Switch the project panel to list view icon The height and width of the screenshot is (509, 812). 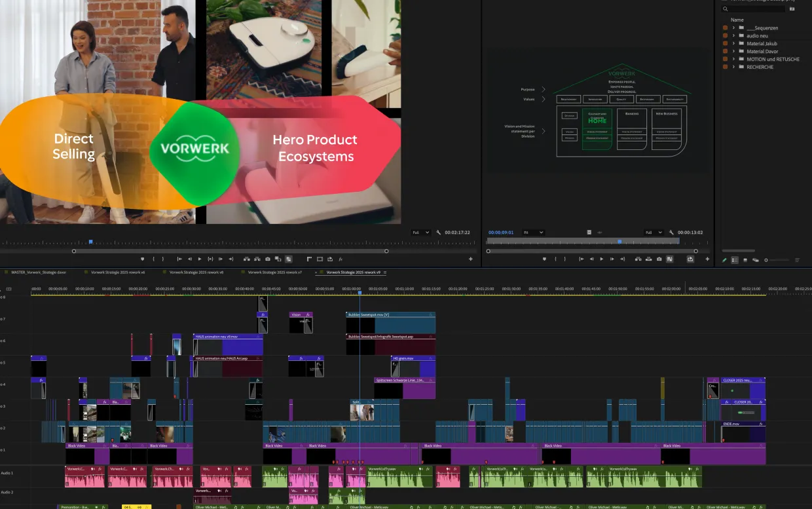click(x=735, y=259)
